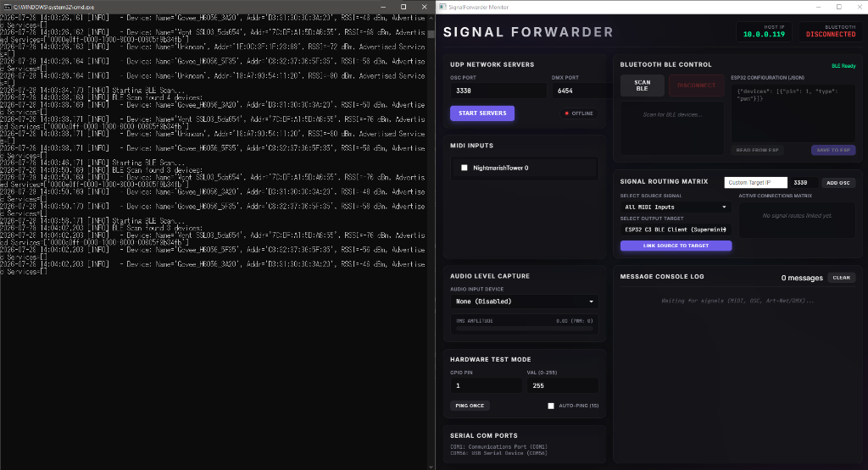Click the Ping Once button
The height and width of the screenshot is (470, 868).
tap(470, 406)
